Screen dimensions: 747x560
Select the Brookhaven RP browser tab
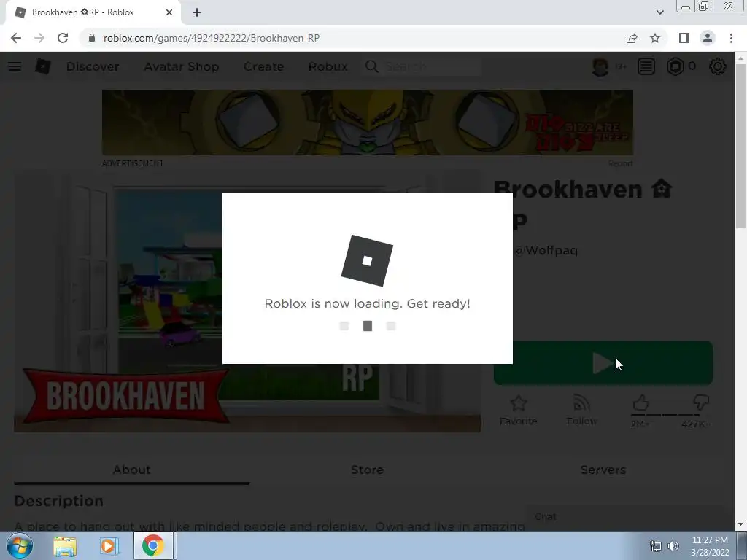93,12
